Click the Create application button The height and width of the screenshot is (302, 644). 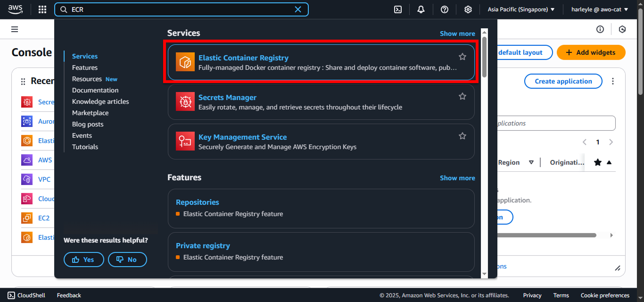coord(563,81)
